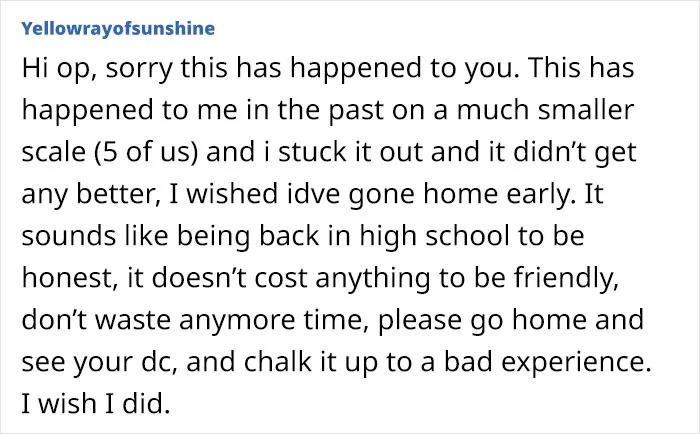The height and width of the screenshot is (434, 700).
Task: Open the Yellowrayofsunshine user profile link
Action: 118,28
